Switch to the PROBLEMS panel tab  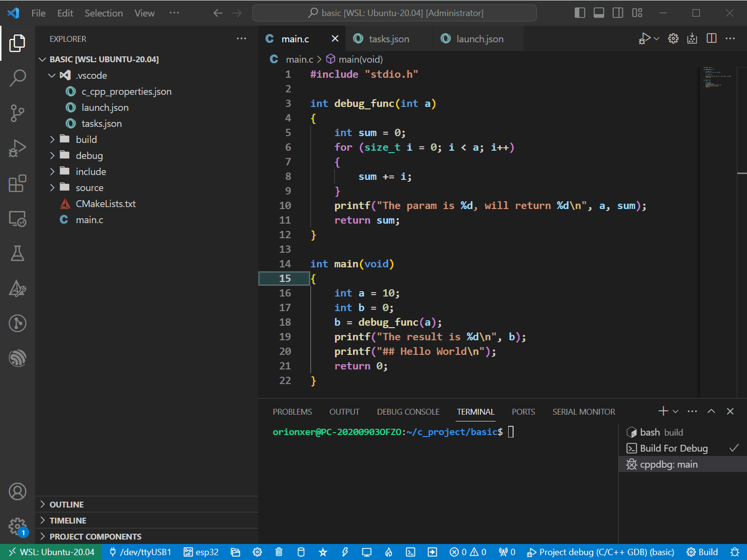pyautogui.click(x=292, y=412)
